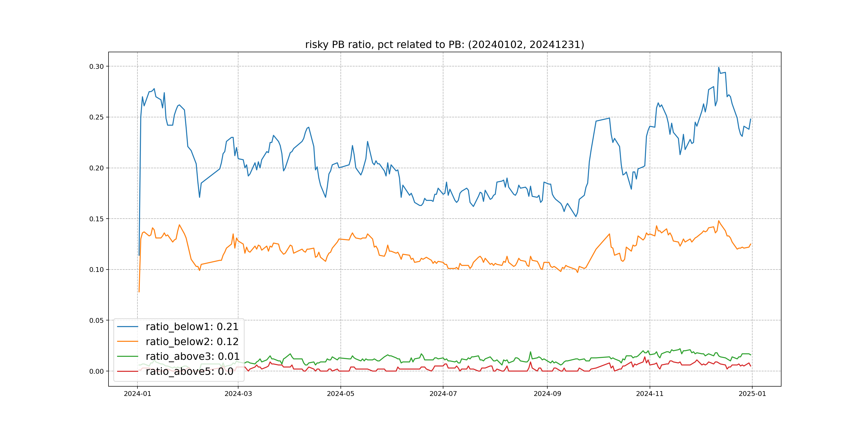
Task: Click the ratio_below1 legend label
Action: [x=192, y=327]
